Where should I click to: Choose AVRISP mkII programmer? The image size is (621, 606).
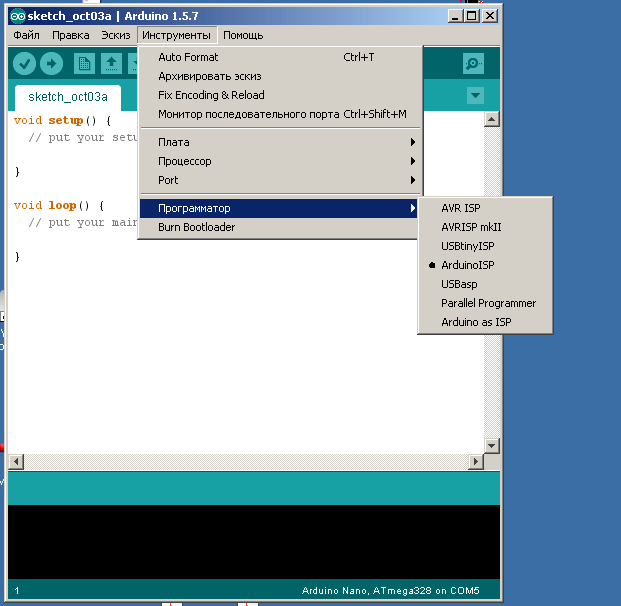(485, 227)
